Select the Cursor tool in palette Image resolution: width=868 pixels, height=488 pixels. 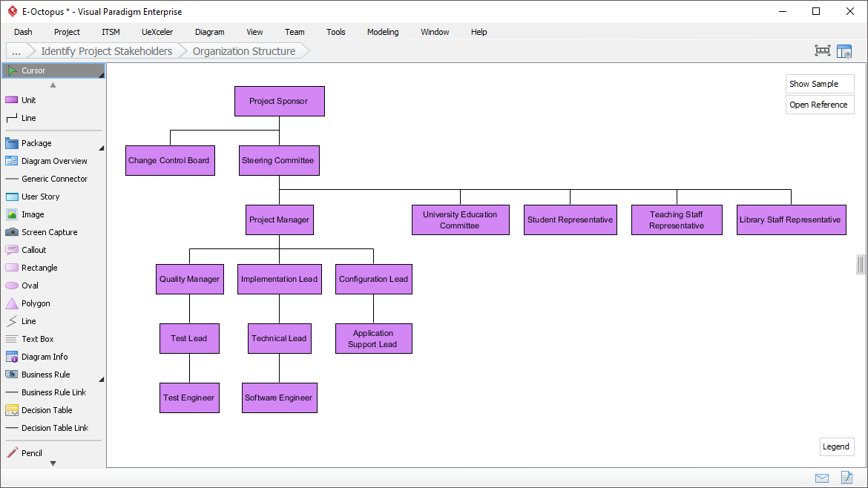point(53,70)
